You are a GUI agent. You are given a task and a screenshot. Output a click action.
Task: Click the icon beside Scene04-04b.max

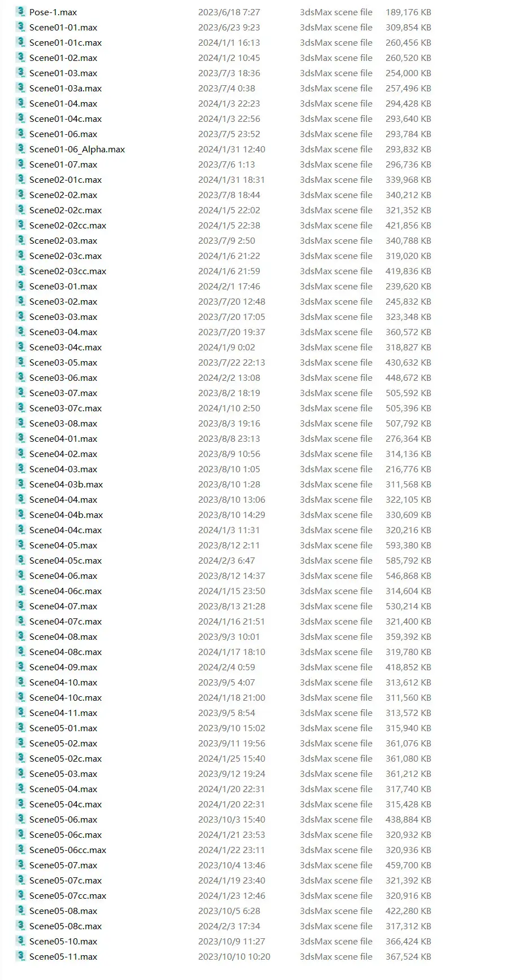21,515
